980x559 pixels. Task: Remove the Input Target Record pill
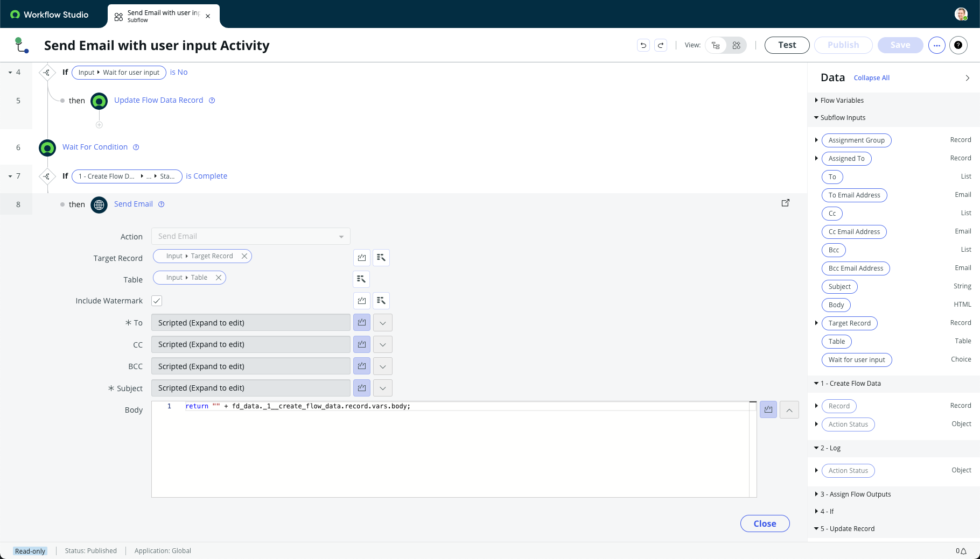coord(244,256)
